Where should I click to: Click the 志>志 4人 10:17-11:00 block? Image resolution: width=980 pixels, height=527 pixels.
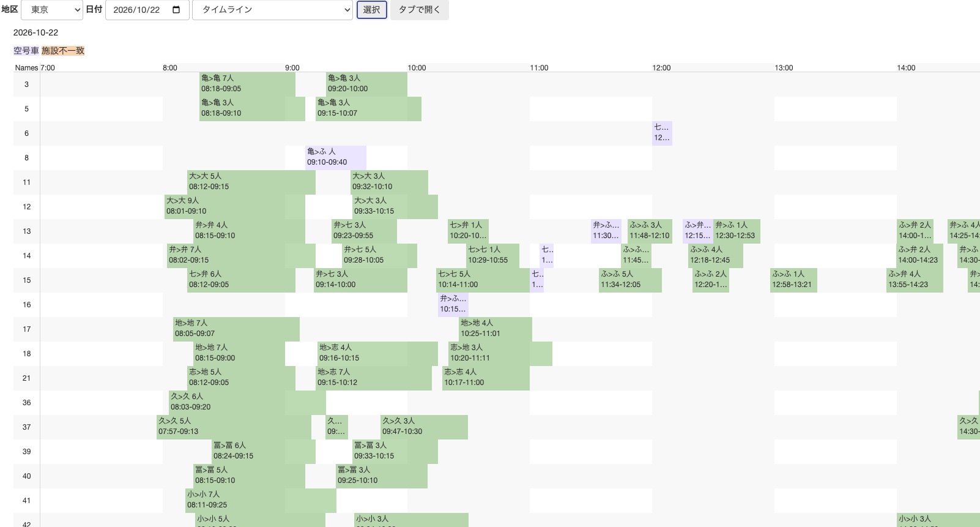click(486, 378)
